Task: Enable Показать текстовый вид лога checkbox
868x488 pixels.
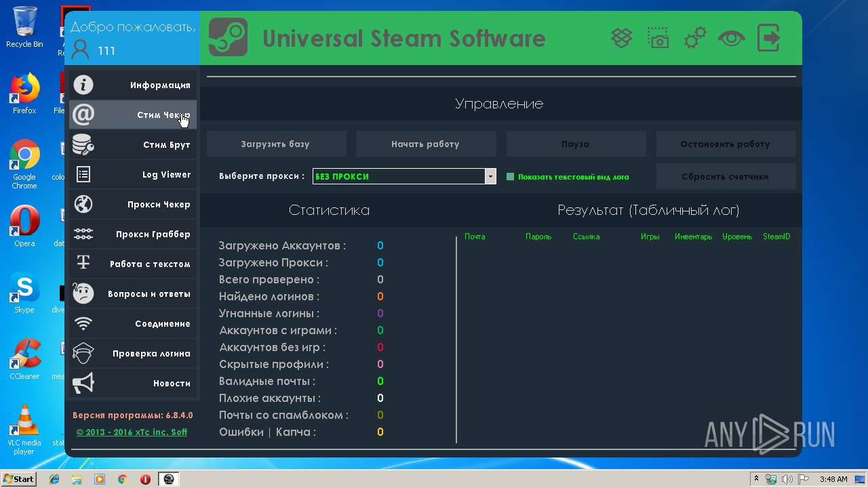Action: (x=511, y=177)
